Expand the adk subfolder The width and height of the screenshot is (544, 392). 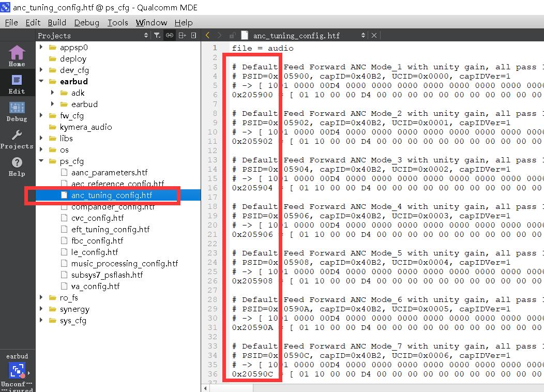[x=52, y=93]
